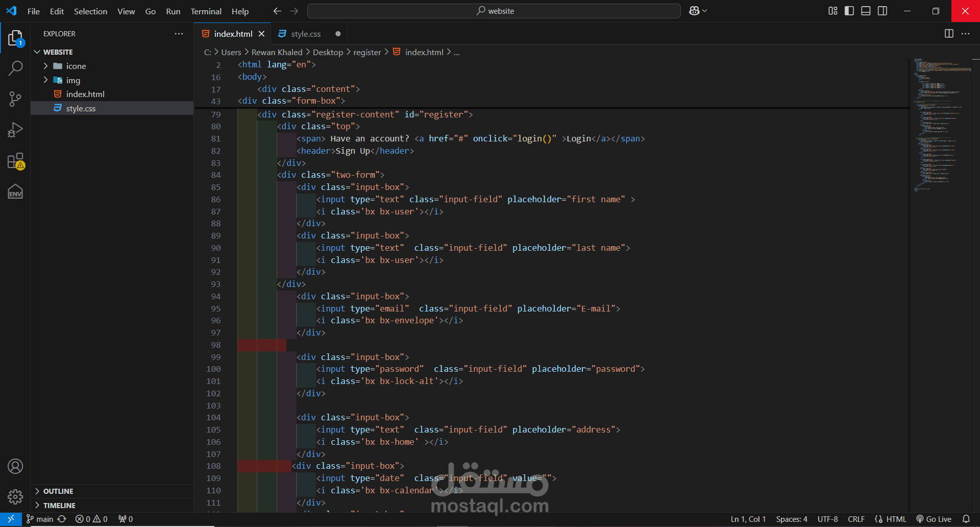Viewport: 980px width, 527px height.
Task: Click the main branch indicator
Action: coord(40,519)
